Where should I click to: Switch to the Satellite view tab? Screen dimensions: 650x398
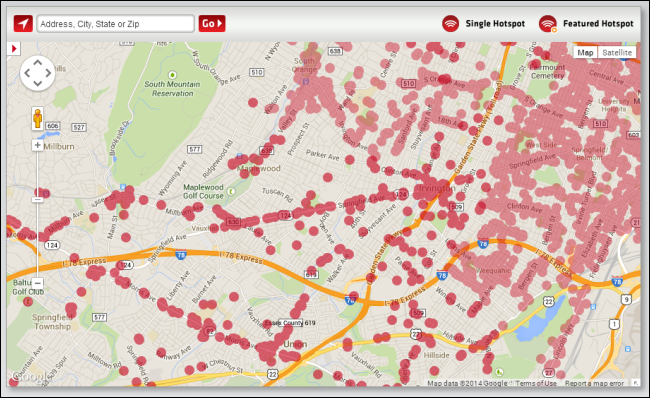point(617,52)
